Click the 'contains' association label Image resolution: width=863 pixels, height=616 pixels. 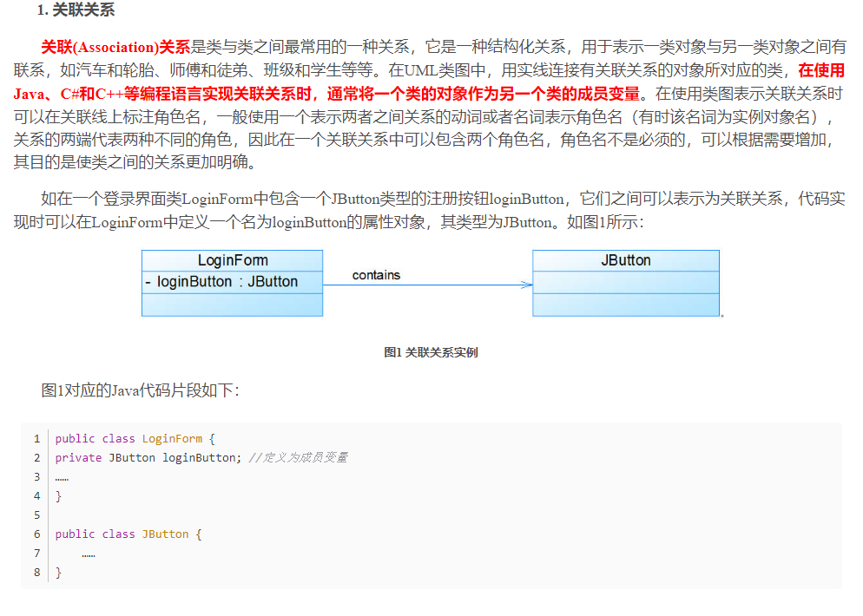click(x=376, y=275)
